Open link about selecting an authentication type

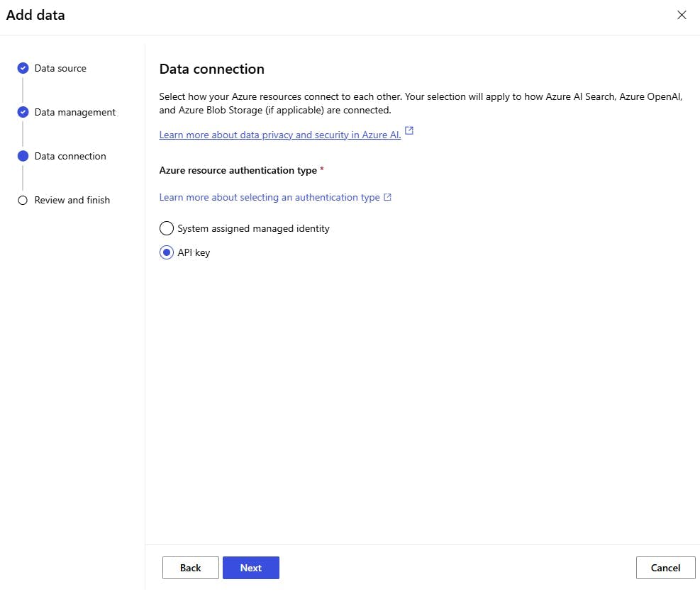tap(270, 197)
